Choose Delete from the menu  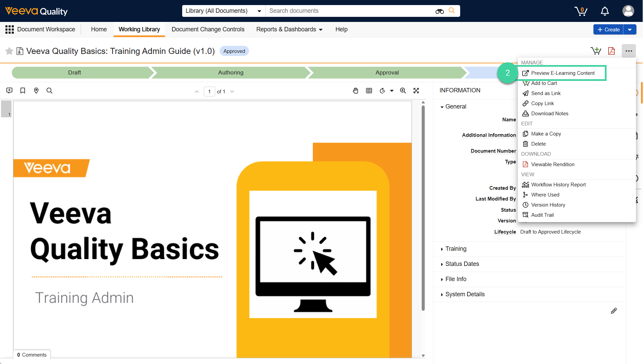pos(577,144)
